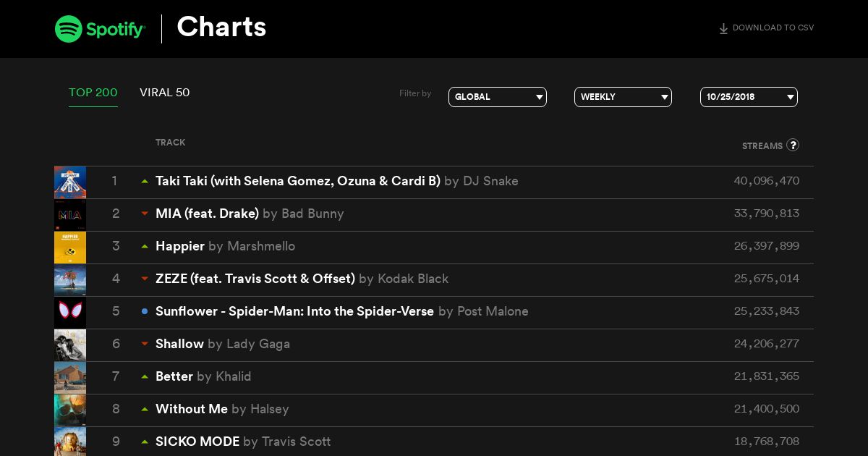
Task: Click blue new-entry dot beside Sunflower
Action: (x=145, y=311)
